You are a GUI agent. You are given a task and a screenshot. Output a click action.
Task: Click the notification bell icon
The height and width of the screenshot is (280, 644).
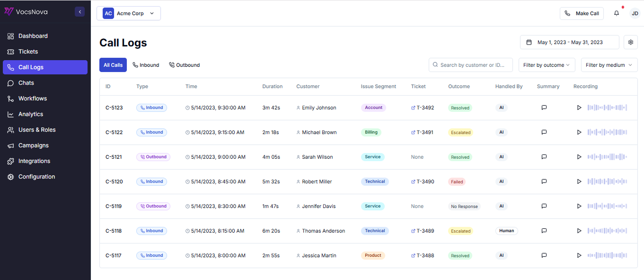pyautogui.click(x=616, y=13)
